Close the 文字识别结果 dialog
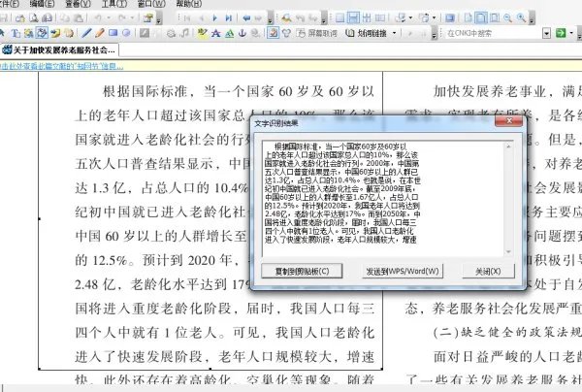This screenshot has height=392, width=582. [508, 120]
